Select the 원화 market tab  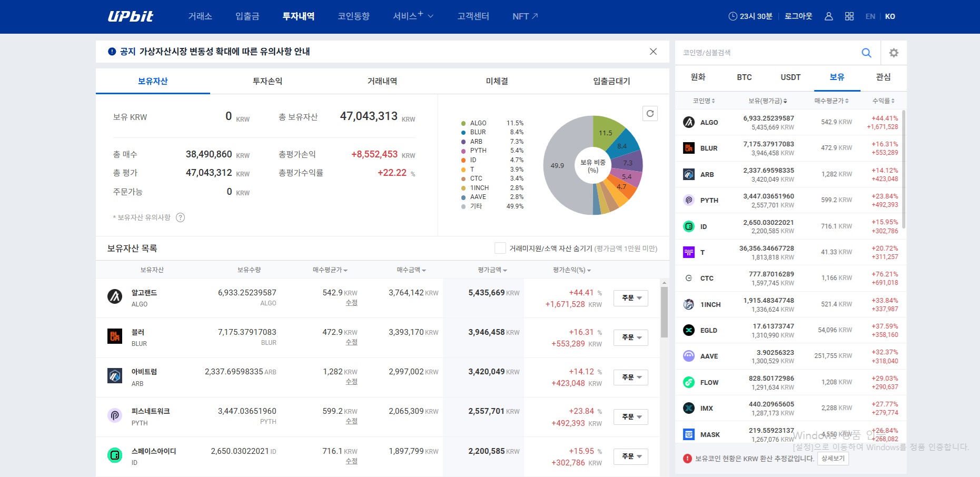(698, 77)
